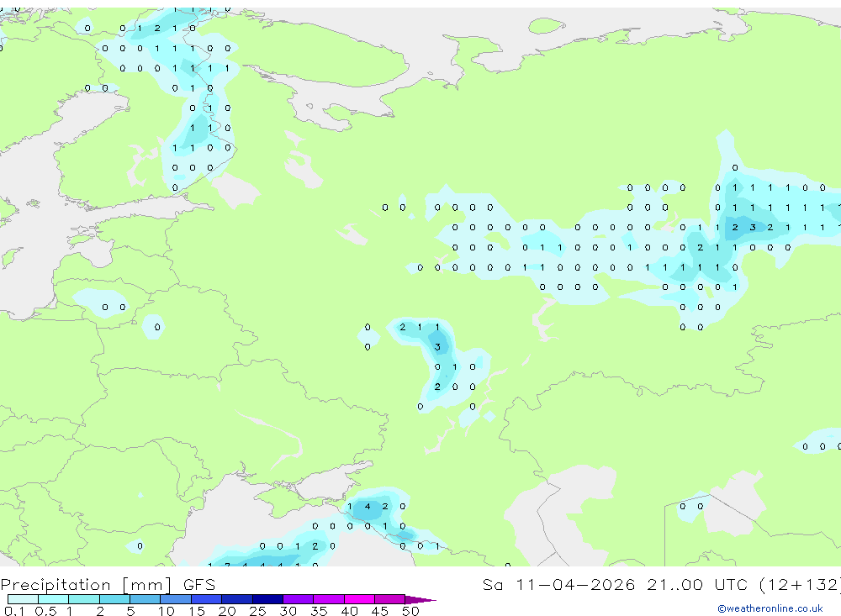
Task: Select the 30–35 mm legend color swatch
Action: pyautogui.click(x=299, y=599)
